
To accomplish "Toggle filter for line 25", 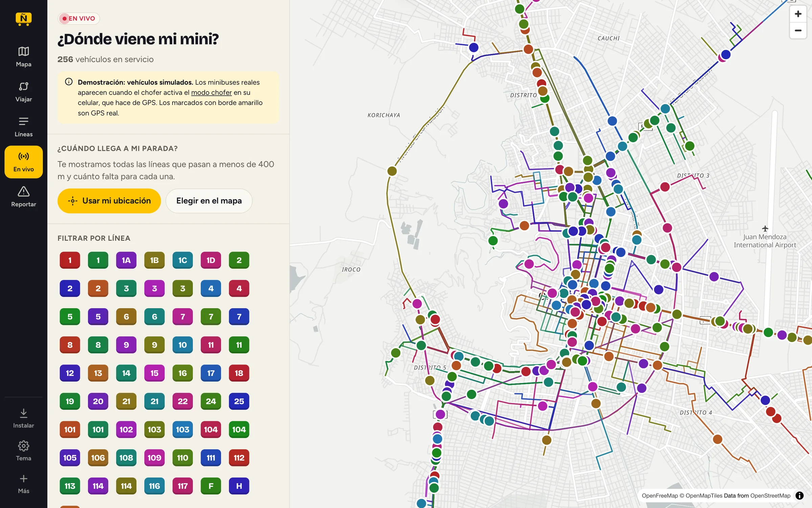I will 239,401.
